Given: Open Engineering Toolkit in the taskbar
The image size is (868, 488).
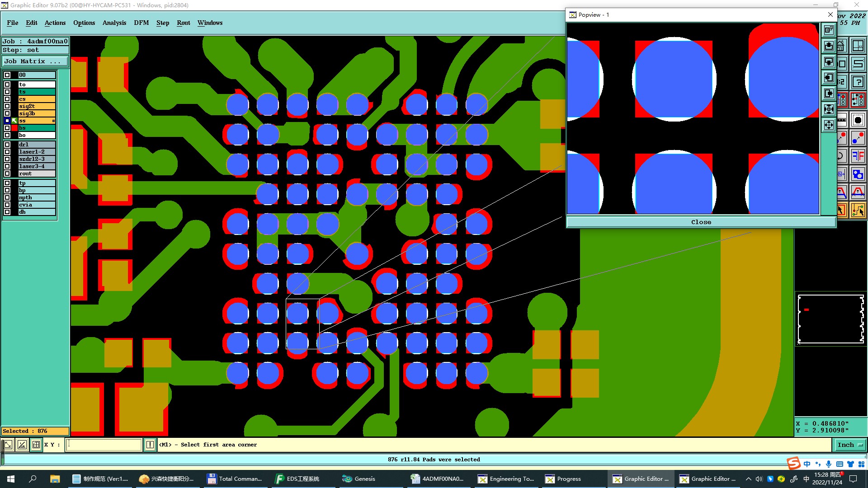Looking at the screenshot, I should coord(506,479).
